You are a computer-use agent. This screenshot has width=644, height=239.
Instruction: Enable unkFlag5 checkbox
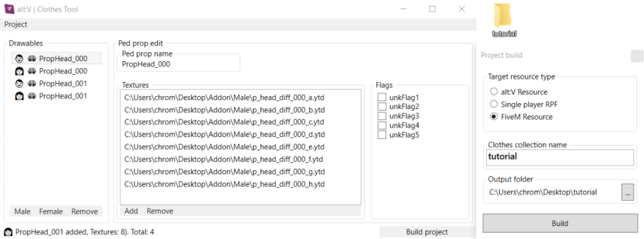click(382, 135)
